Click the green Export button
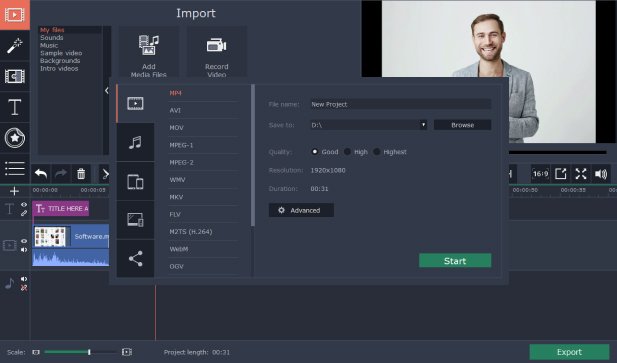This screenshot has width=617, height=363. [x=569, y=352]
